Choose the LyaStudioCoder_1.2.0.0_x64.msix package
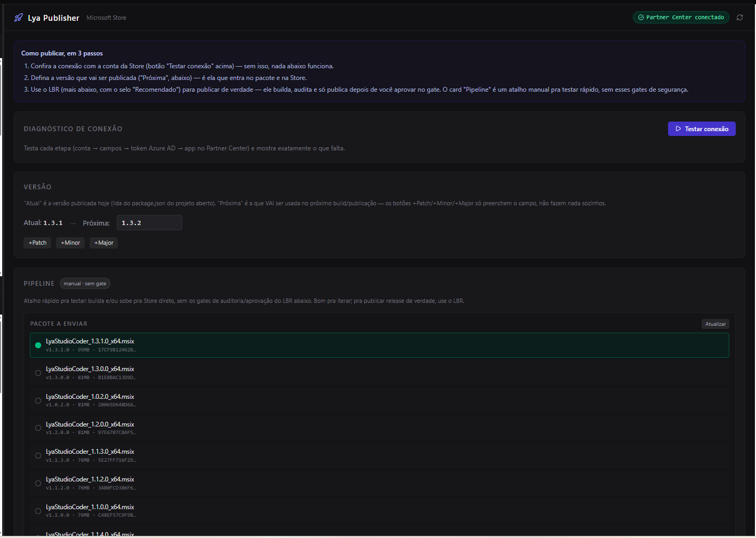Screen dimensions: 756x538 click(x=380, y=428)
